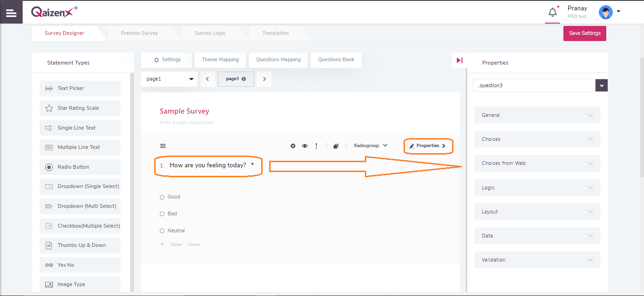Switch to the Preview Survey tab
644x296 pixels.
tap(139, 33)
